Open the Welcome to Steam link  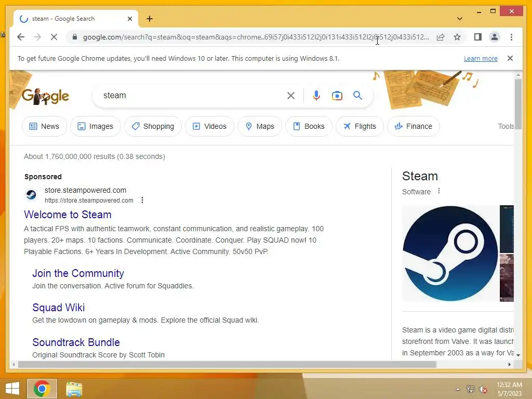(x=68, y=215)
